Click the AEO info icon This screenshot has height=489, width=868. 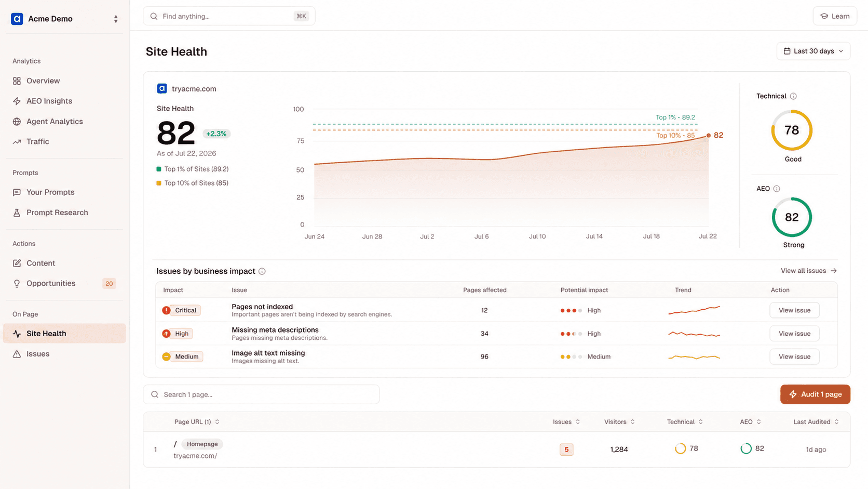tap(777, 189)
